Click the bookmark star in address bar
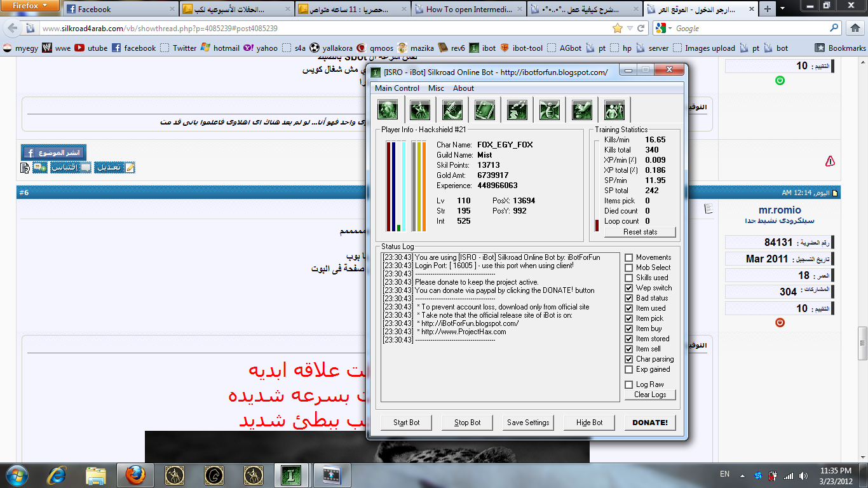868x488 pixels. pyautogui.click(x=617, y=29)
